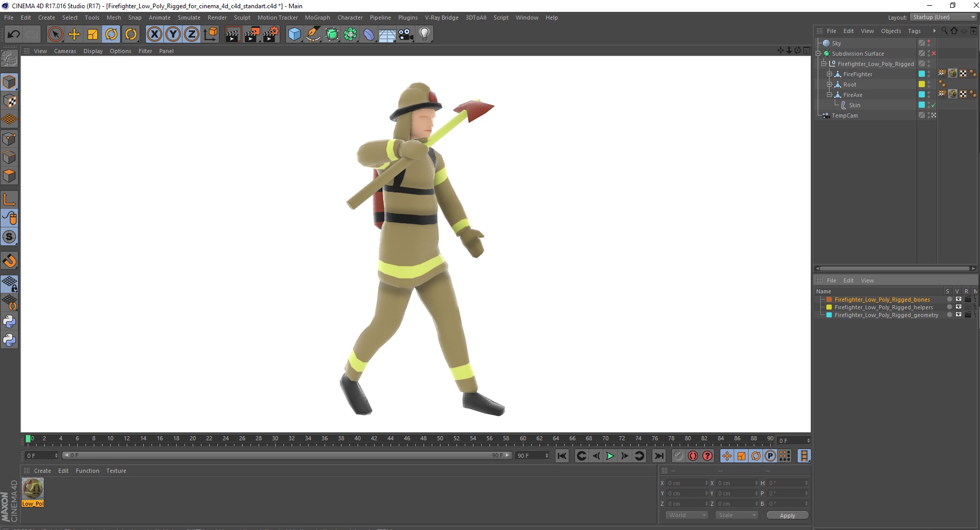The width and height of the screenshot is (980, 530).
Task: Expand the Root object
Action: coord(830,85)
